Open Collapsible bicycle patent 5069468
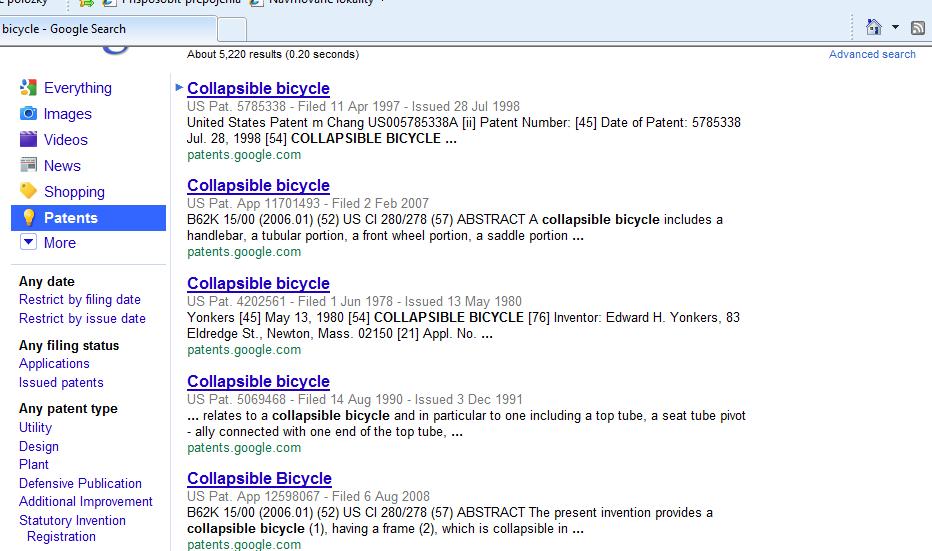 click(259, 382)
